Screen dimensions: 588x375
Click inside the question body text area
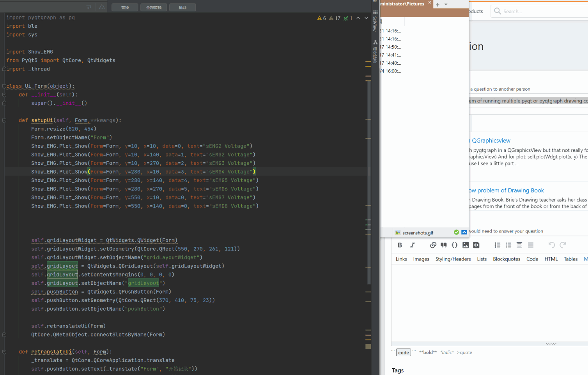tap(490, 304)
